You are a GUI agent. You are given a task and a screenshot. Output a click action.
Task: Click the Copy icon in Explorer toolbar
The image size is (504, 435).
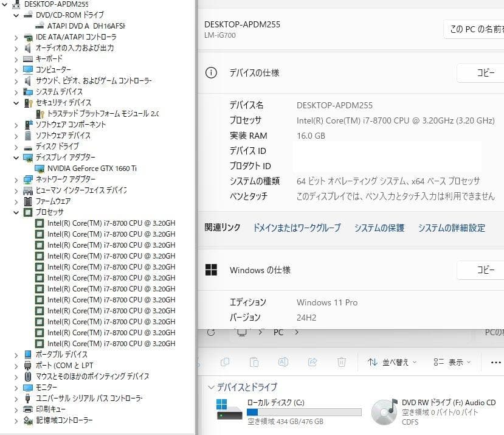pos(225,362)
